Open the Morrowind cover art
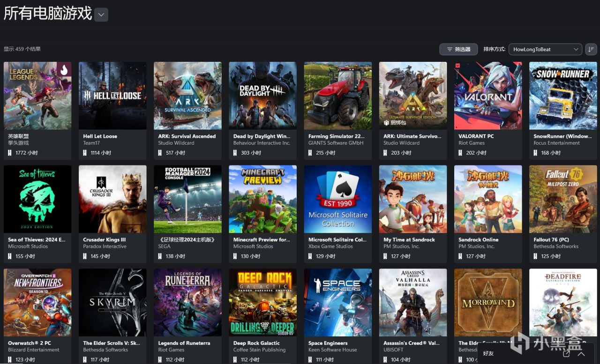The width and height of the screenshot is (600, 364). (x=488, y=303)
